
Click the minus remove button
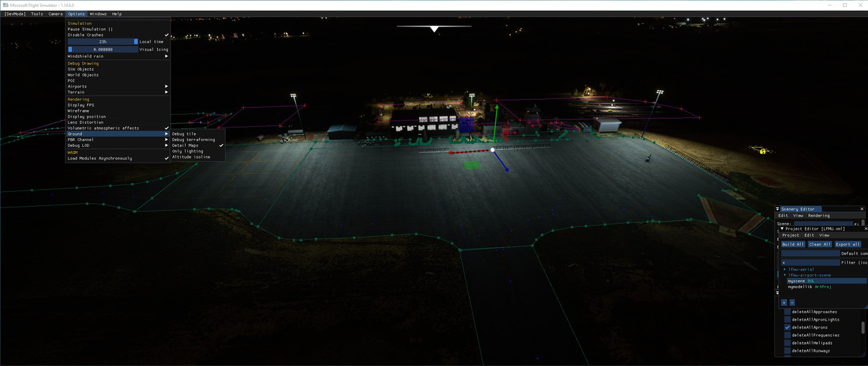coord(792,302)
